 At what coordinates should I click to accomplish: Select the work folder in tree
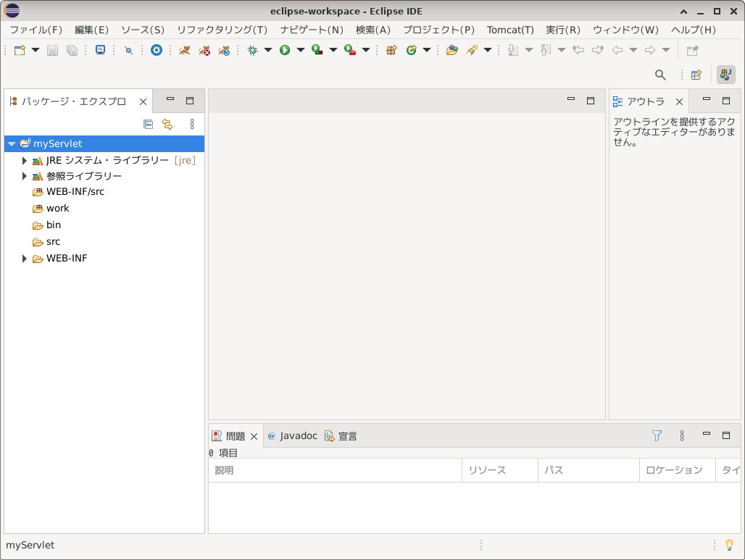51,209
